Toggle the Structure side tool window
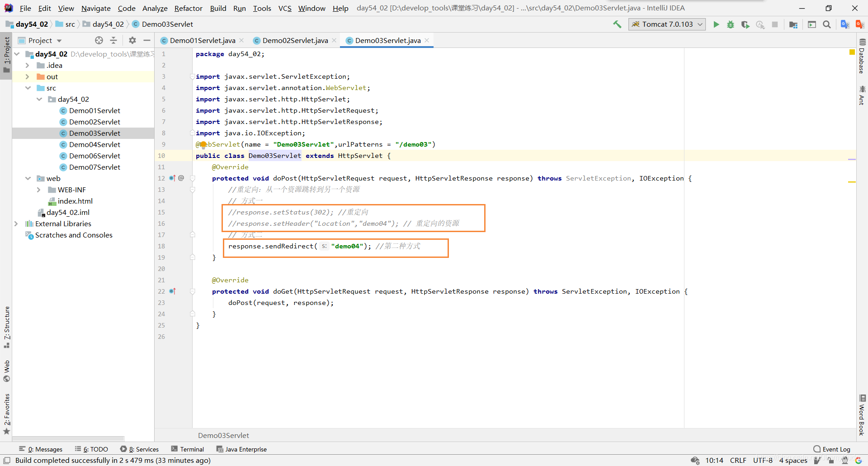This screenshot has width=868, height=466. coord(6,327)
